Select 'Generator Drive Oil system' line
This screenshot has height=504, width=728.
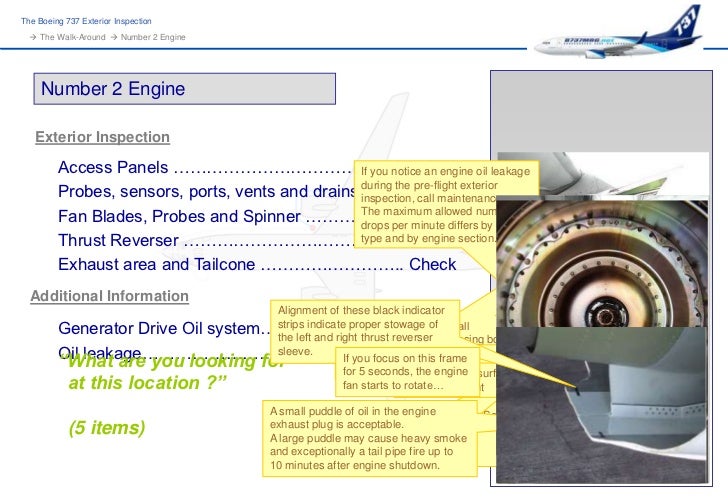click(x=164, y=328)
